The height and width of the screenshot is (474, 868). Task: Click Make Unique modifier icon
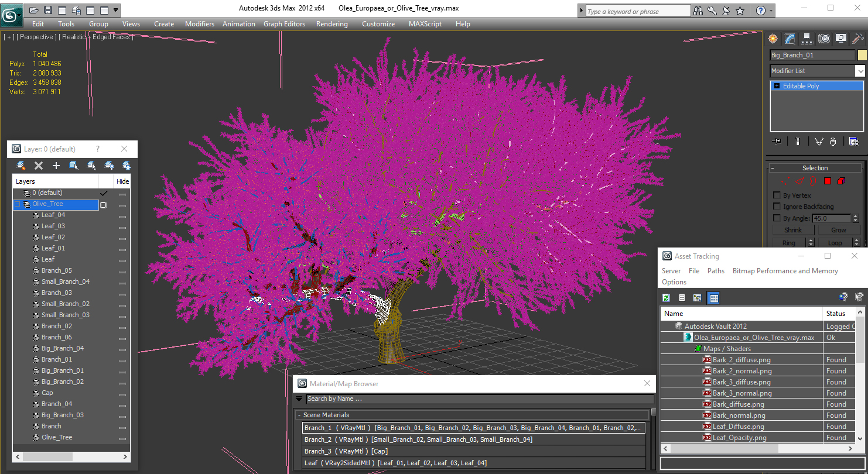coord(819,142)
